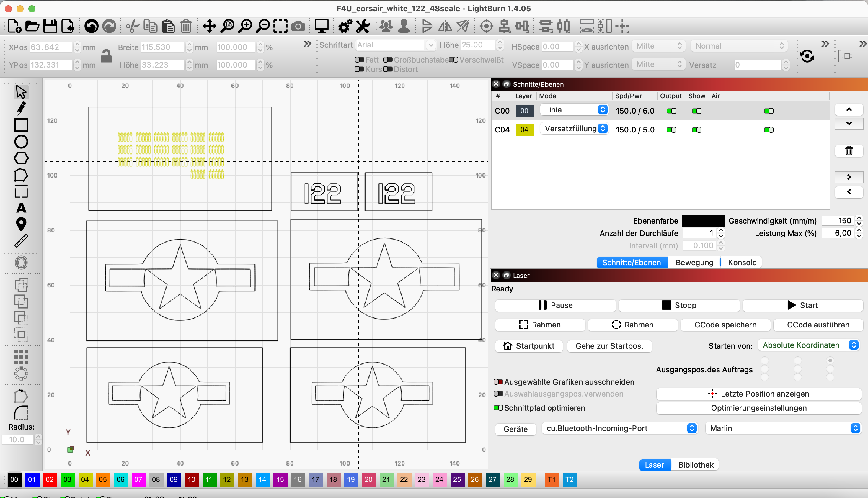This screenshot has width=868, height=498.
Task: Open Marlin device dropdown
Action: tap(783, 428)
